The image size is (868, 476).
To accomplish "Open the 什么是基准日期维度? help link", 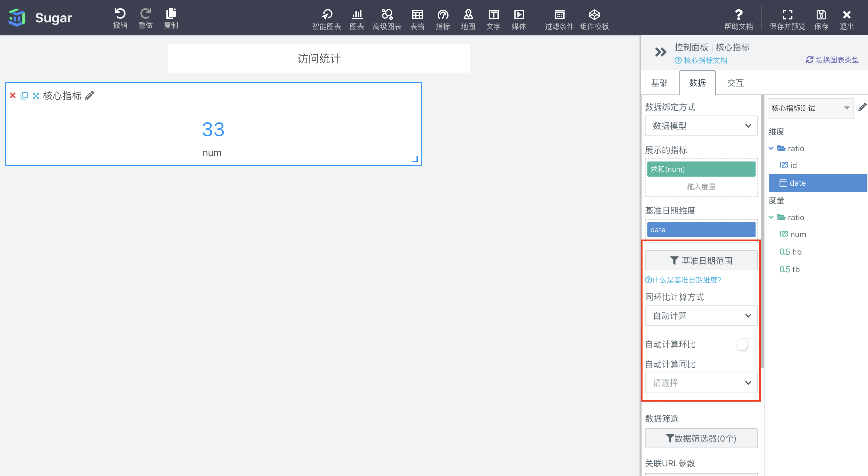I will [683, 280].
